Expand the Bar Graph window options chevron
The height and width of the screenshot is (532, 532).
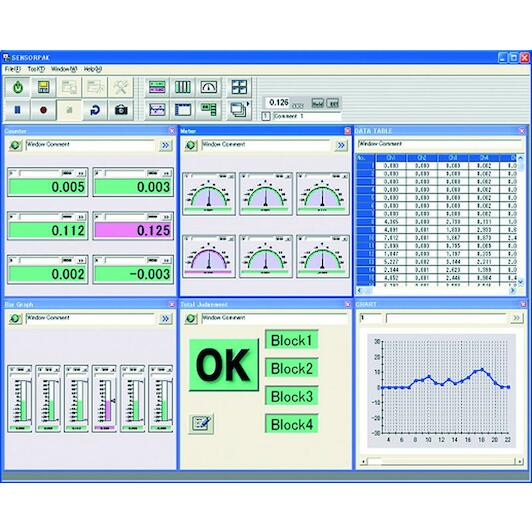(165, 319)
